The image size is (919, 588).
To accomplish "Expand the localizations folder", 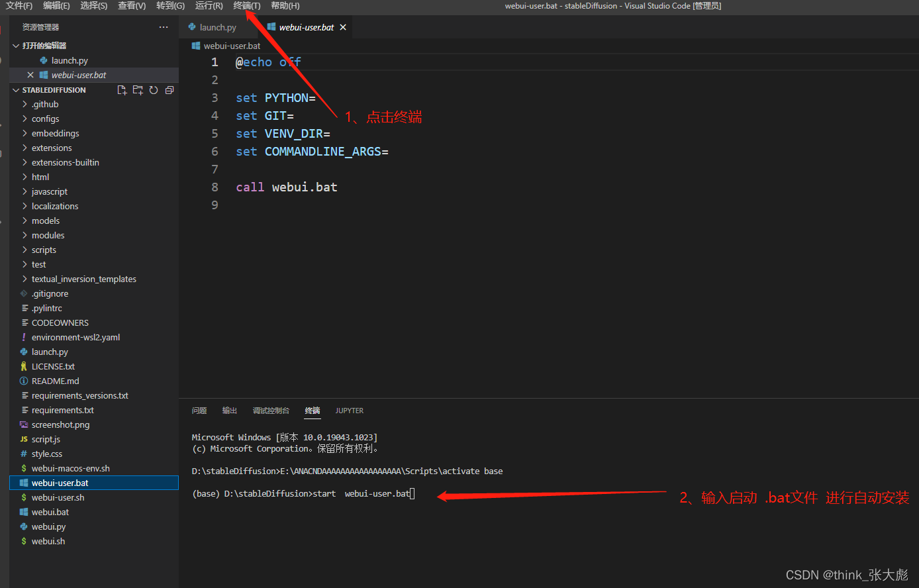I will (x=94, y=206).
